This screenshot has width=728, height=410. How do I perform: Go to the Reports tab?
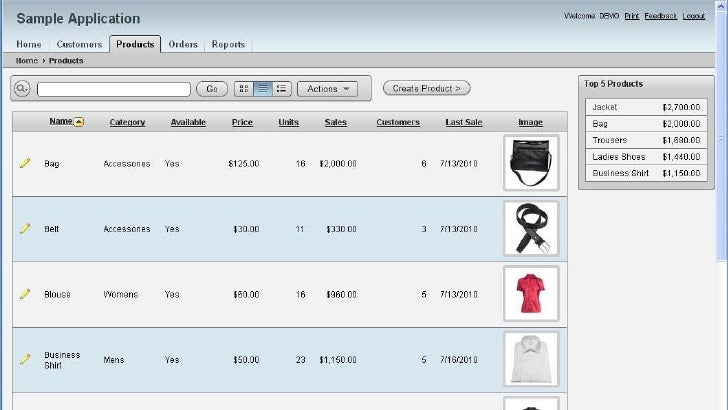click(228, 44)
